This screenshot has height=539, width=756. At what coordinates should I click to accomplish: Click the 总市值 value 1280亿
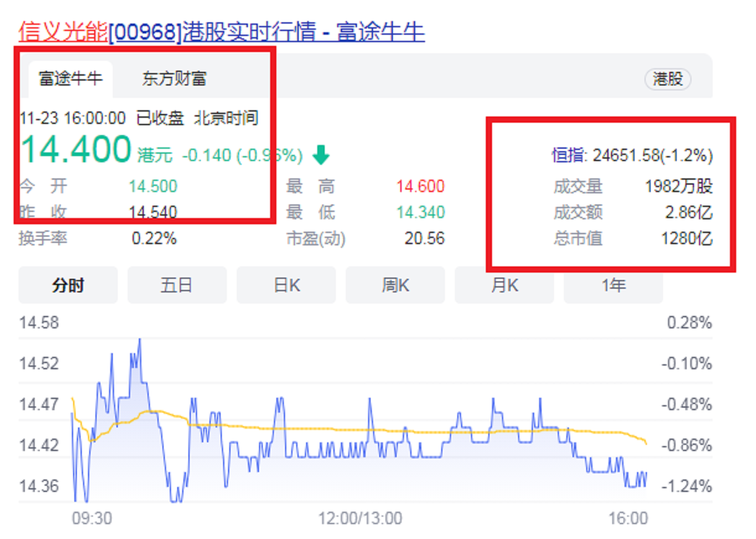click(x=687, y=238)
